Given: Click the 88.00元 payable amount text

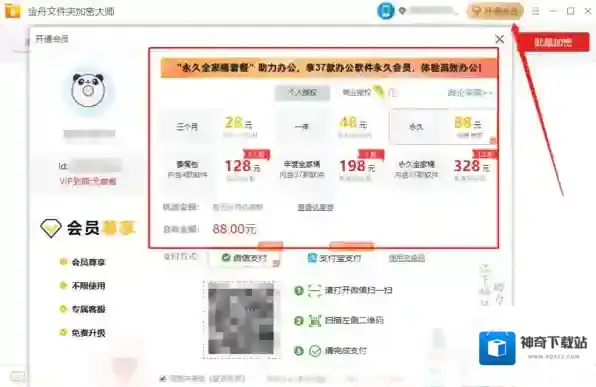Looking at the screenshot, I should (235, 229).
